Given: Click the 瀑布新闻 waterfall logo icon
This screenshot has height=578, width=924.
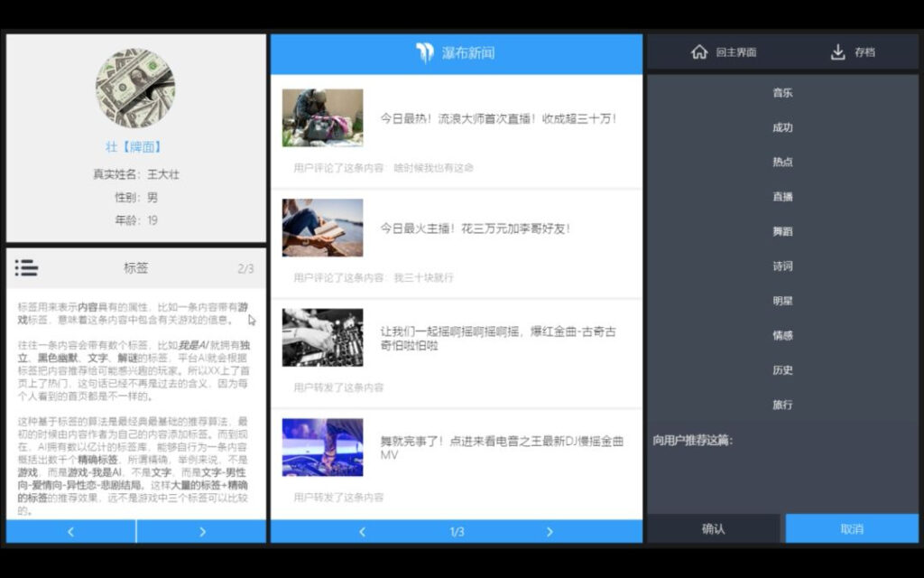Looking at the screenshot, I should coord(425,52).
